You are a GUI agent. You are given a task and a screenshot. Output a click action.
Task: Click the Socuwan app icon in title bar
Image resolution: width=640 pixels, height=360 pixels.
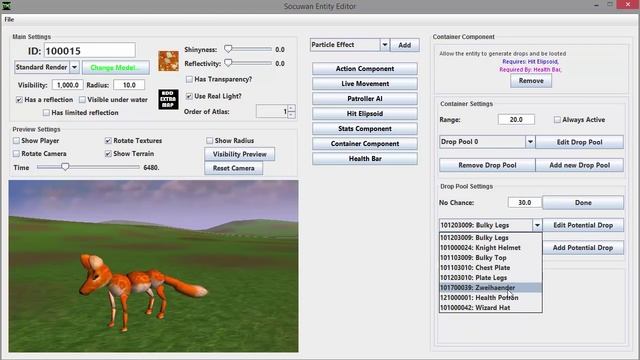click(x=7, y=6)
